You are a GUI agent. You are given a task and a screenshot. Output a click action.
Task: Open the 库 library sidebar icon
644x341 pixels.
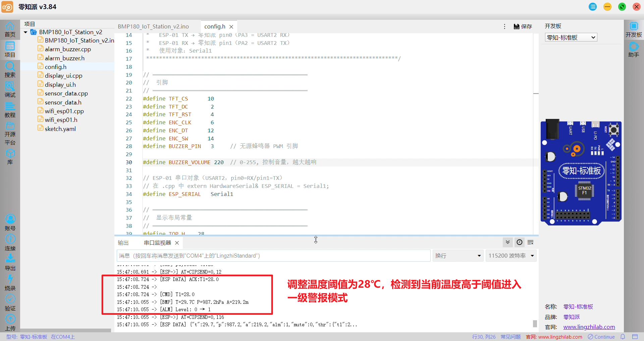coord(10,157)
